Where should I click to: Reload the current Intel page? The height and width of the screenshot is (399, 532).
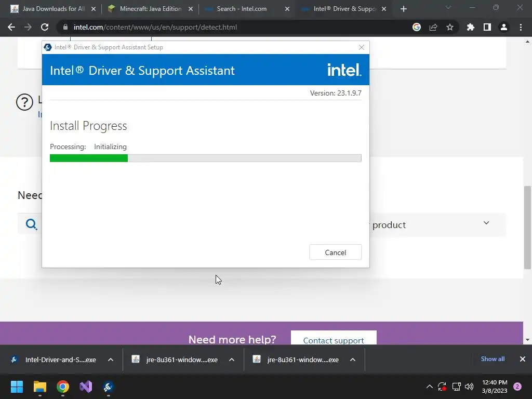click(45, 27)
